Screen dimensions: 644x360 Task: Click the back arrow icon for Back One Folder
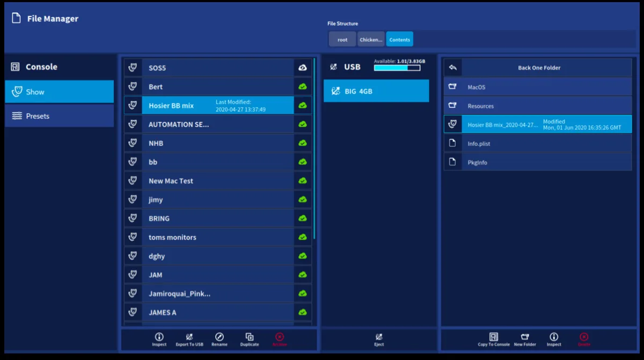pos(452,68)
